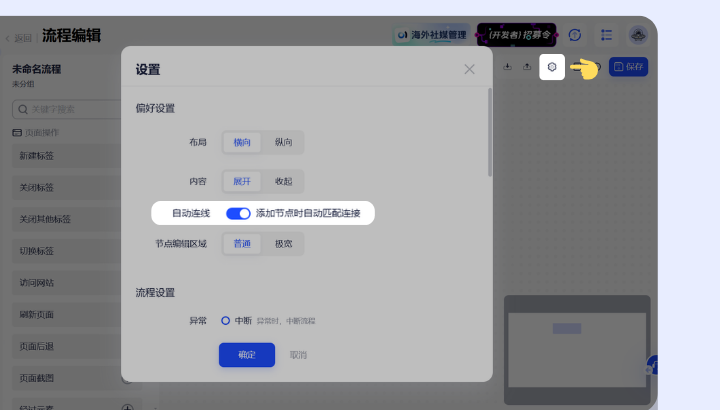Click the 未命名流程 flow name

point(36,69)
